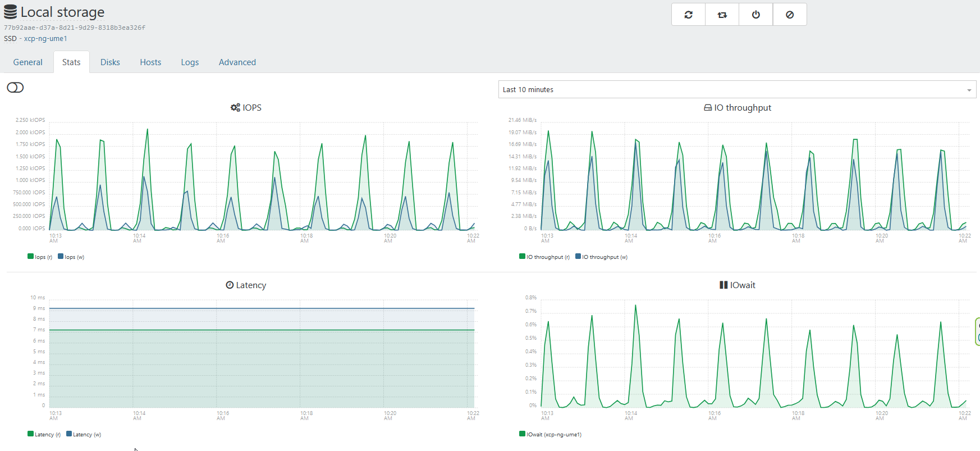Click the IOPS chart title
This screenshot has height=451, width=980.
pyautogui.click(x=252, y=107)
